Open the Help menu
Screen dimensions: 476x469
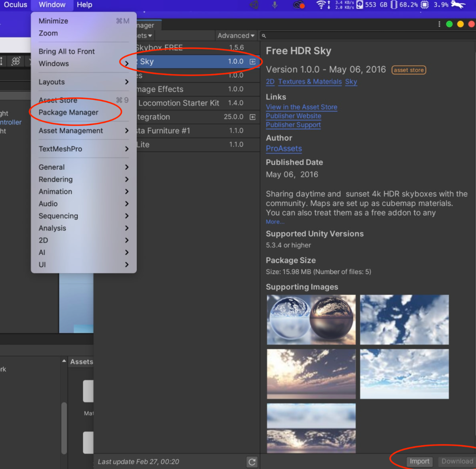point(84,5)
